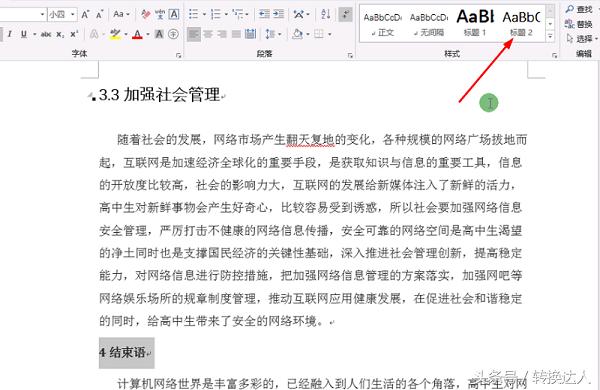Click text '随着社会的发展' in the paragraph
600x390 pixels.
point(159,139)
